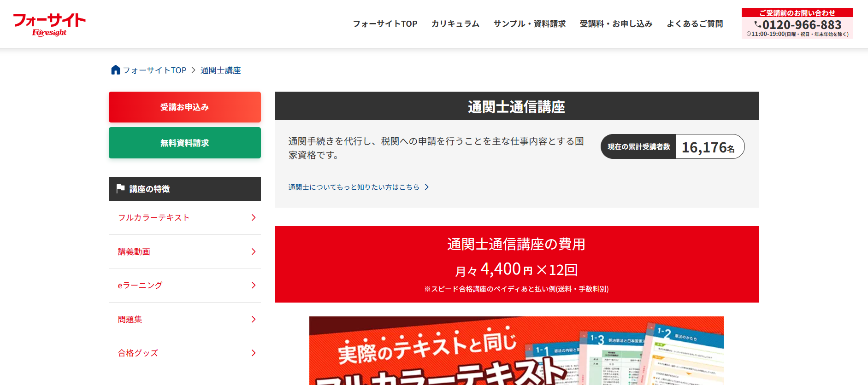Click the arrow icon next to 講義動画
The image size is (868, 385).
pos(254,251)
